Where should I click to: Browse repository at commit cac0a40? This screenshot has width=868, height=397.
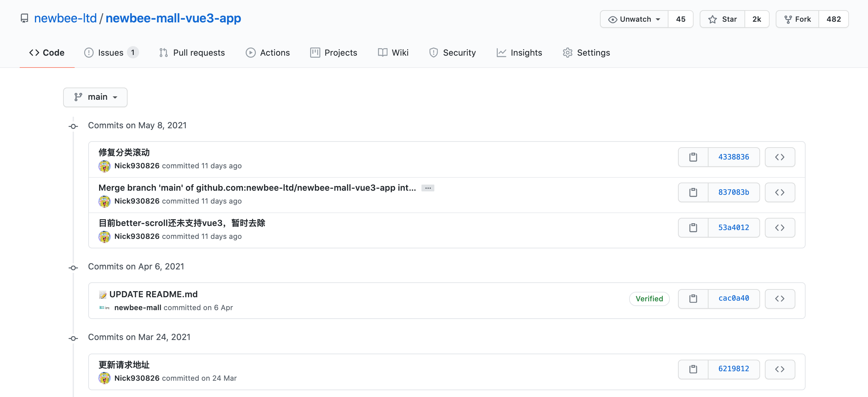point(780,299)
